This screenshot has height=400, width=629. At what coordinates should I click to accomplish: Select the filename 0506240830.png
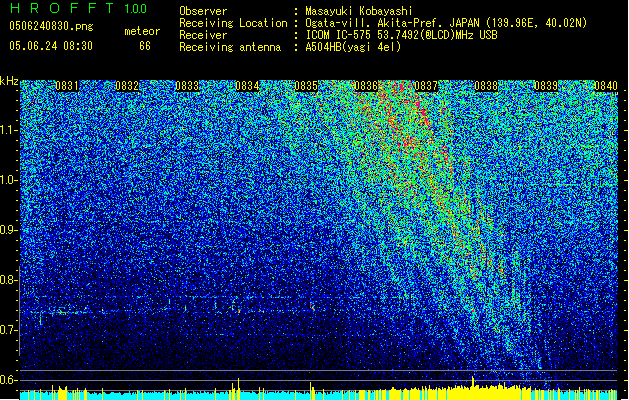[51, 26]
